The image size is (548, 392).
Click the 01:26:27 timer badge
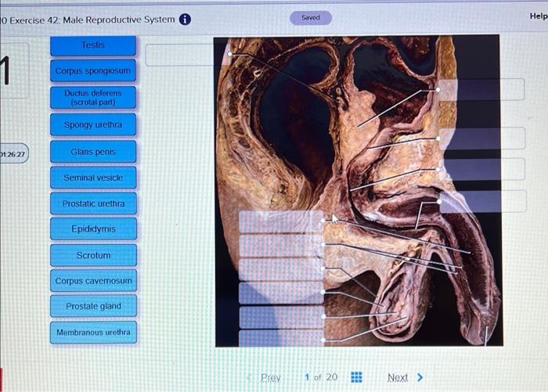coord(13,153)
